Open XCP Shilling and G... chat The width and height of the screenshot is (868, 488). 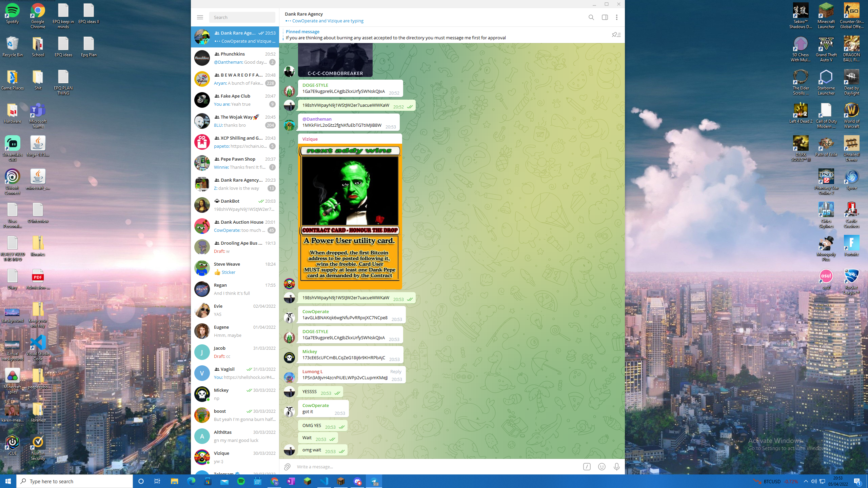pos(235,142)
